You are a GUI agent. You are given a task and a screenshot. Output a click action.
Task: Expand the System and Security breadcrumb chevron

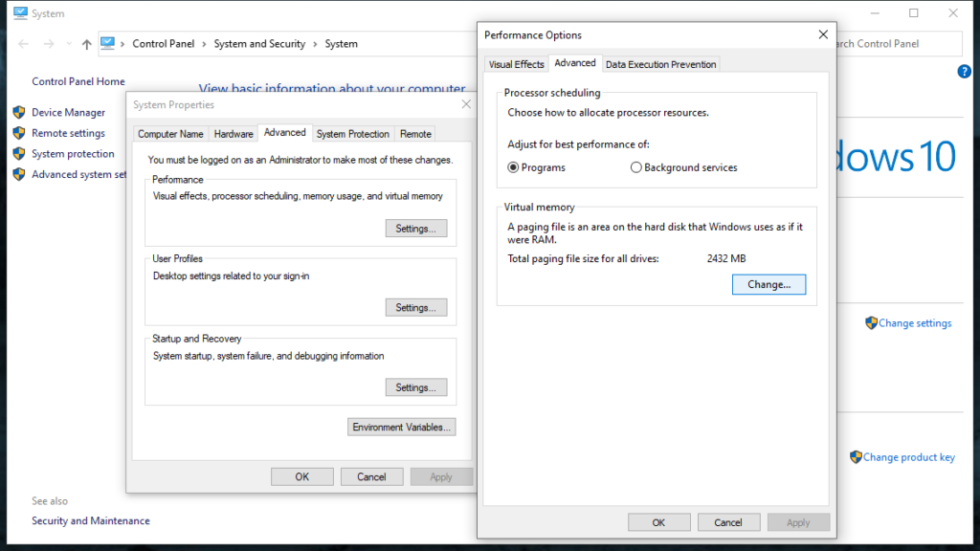click(316, 43)
